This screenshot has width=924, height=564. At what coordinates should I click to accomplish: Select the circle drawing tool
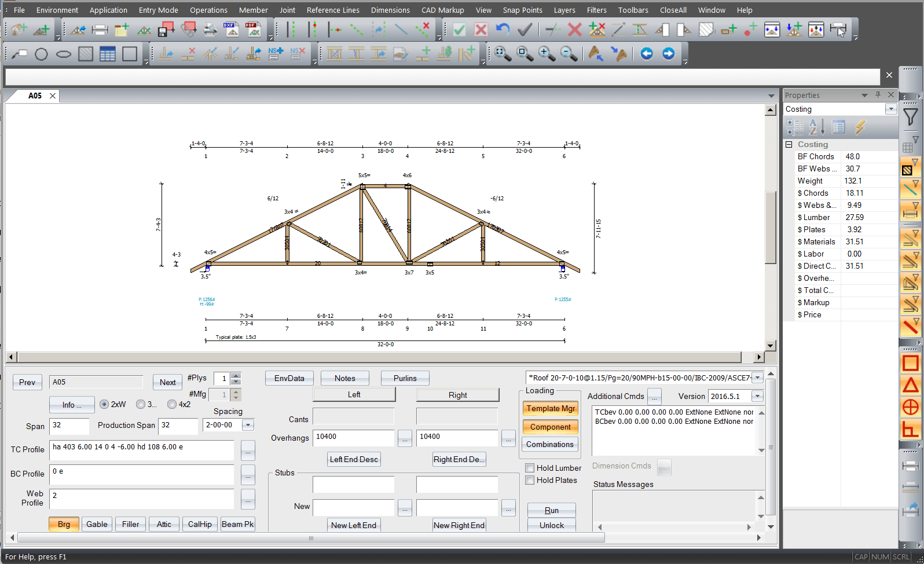pyautogui.click(x=41, y=54)
